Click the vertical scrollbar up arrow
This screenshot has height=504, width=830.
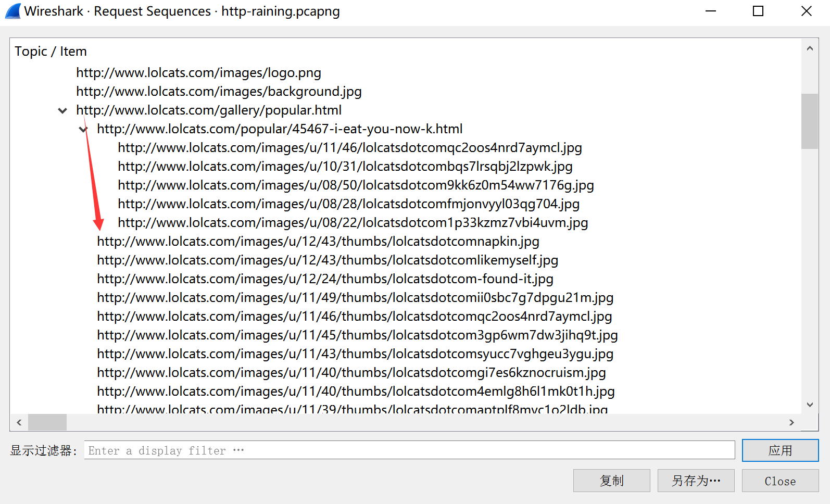pyautogui.click(x=810, y=48)
